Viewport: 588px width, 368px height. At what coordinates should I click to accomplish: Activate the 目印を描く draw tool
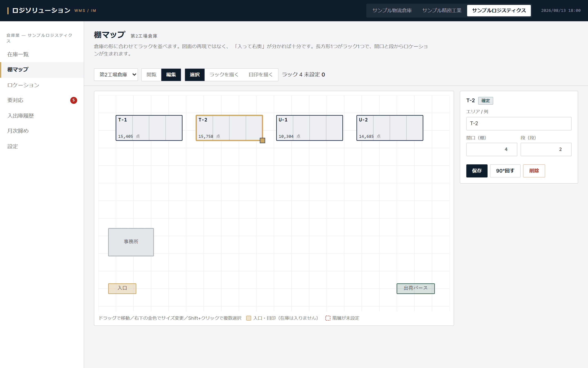pos(261,74)
